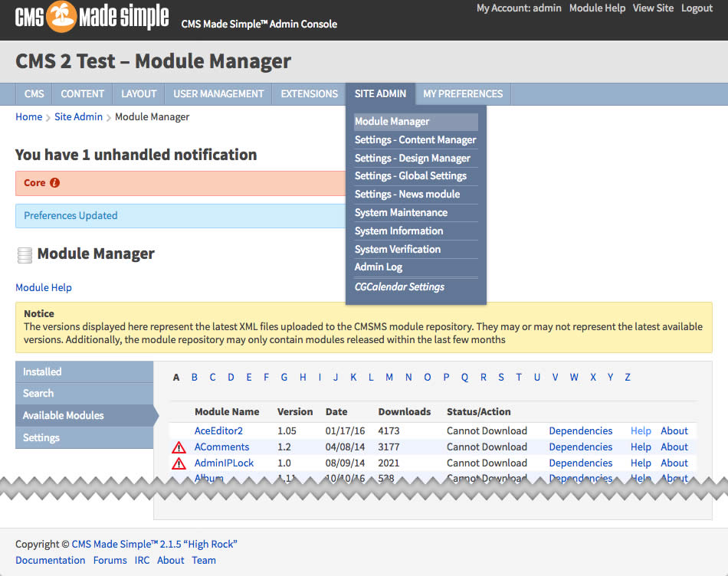Log out via the Logout link
728x576 pixels.
pyautogui.click(x=697, y=8)
